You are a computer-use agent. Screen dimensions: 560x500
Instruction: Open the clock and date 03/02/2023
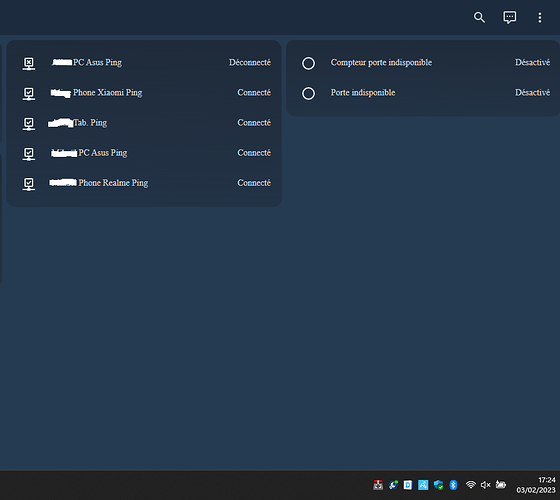tap(536, 485)
